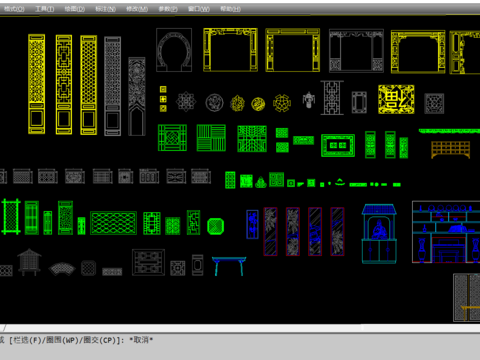Open the 窗口(W) menu
Screen dimensions: 480x360
199,9
